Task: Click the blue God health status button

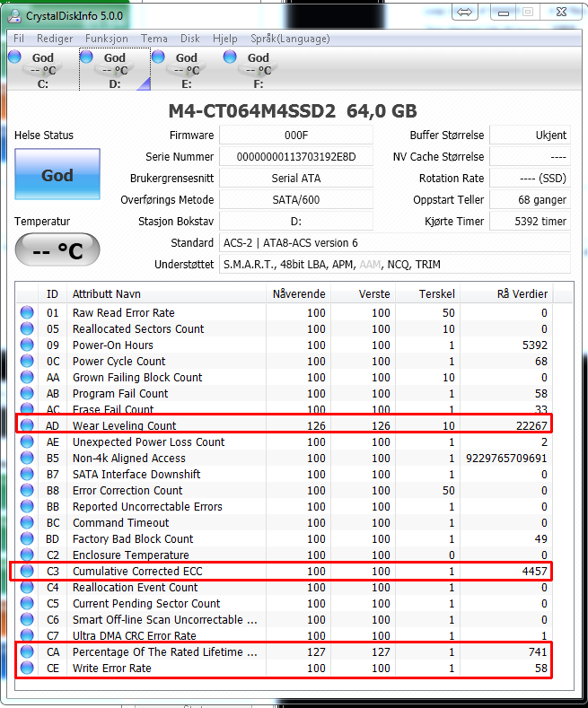Action: click(x=57, y=174)
